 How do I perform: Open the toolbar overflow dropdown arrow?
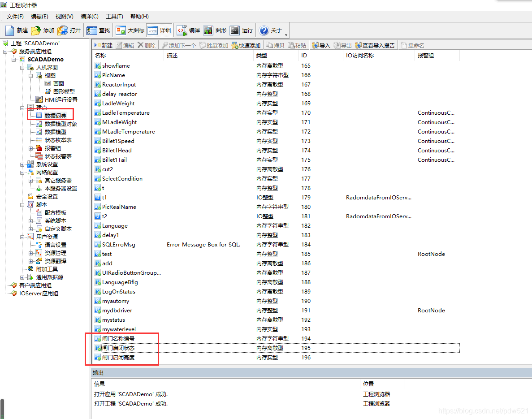[286, 35]
